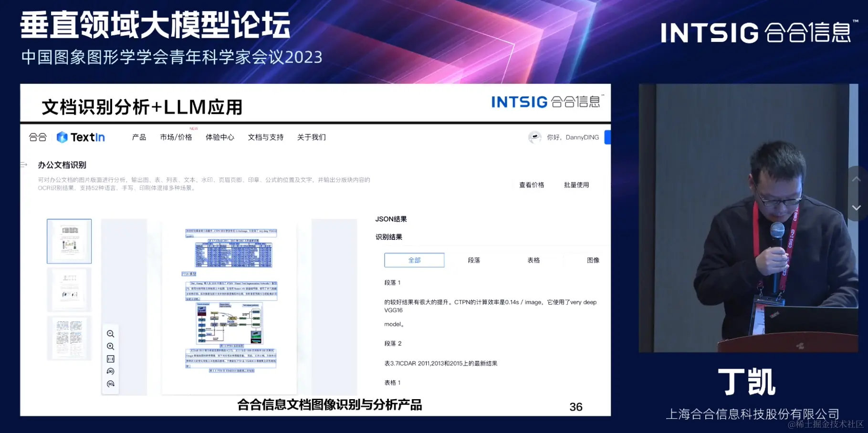This screenshot has width=868, height=433.
Task: Click the blue button beside DannyDING
Action: click(x=607, y=137)
